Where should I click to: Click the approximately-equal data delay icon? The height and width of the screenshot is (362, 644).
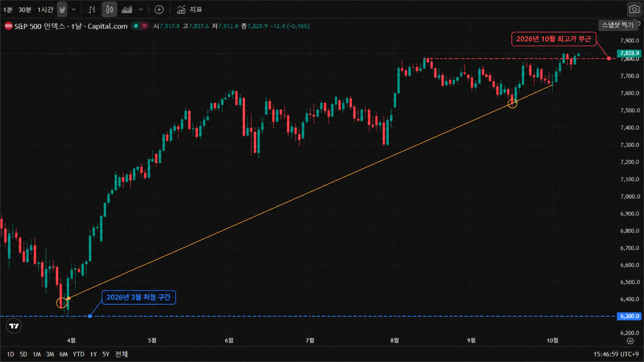tap(144, 26)
